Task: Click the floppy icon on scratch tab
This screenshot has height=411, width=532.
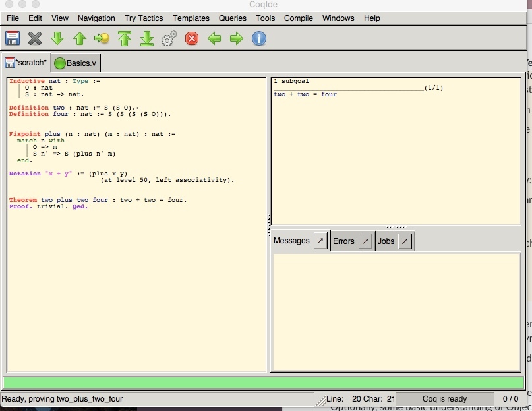Action: tap(9, 63)
